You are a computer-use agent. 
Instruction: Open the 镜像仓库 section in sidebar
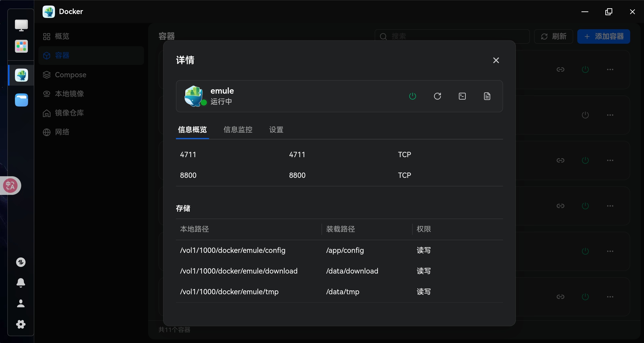click(69, 113)
